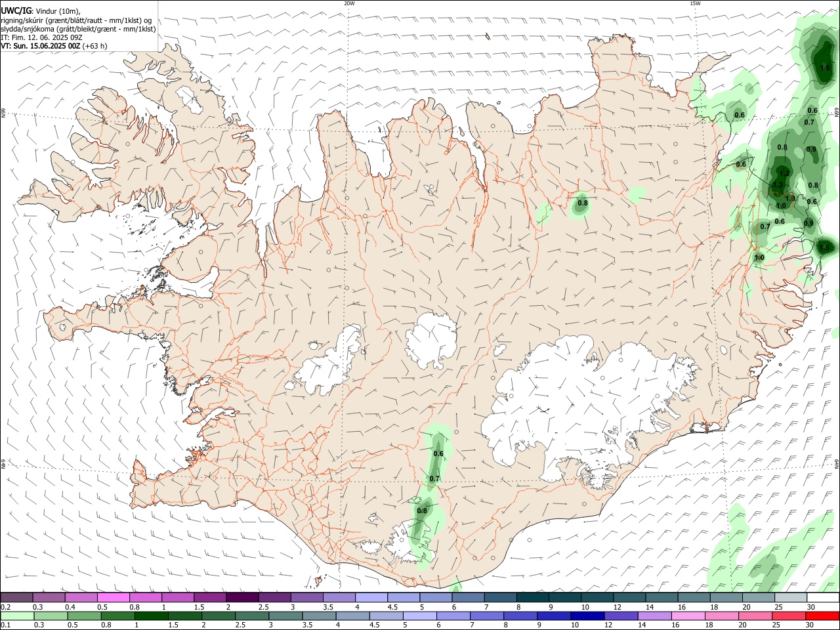Select the deep blue rain swatch for 10
Image resolution: width=840 pixels, height=630 pixels.
pyautogui.click(x=587, y=616)
